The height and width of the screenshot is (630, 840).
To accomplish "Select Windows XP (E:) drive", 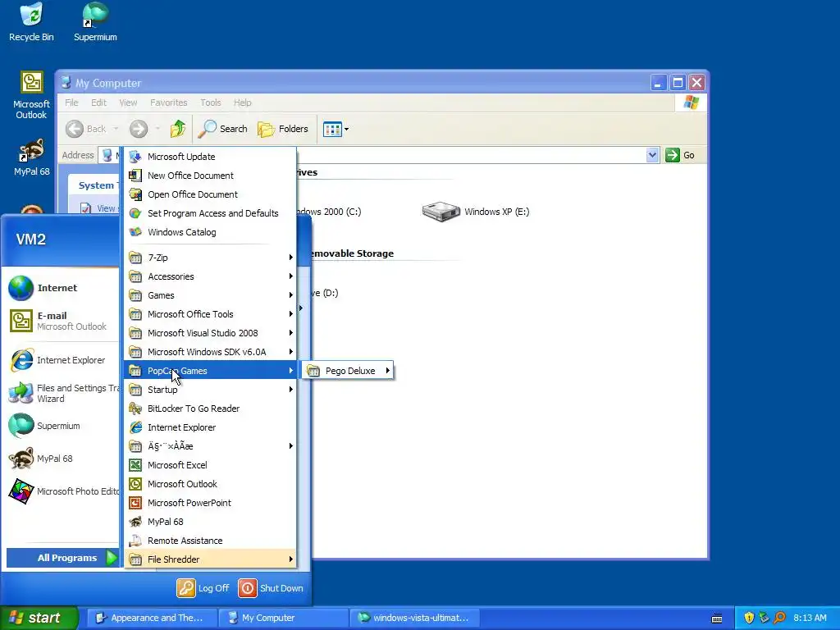I will (476, 212).
